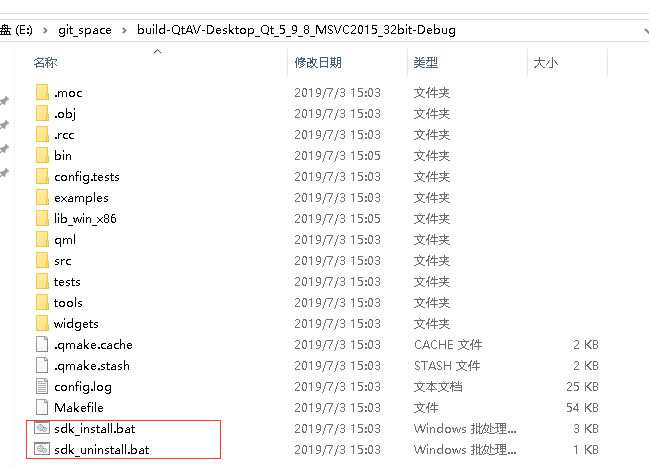The width and height of the screenshot is (649, 469).
Task: Select the config.tests folder name
Action: click(87, 177)
